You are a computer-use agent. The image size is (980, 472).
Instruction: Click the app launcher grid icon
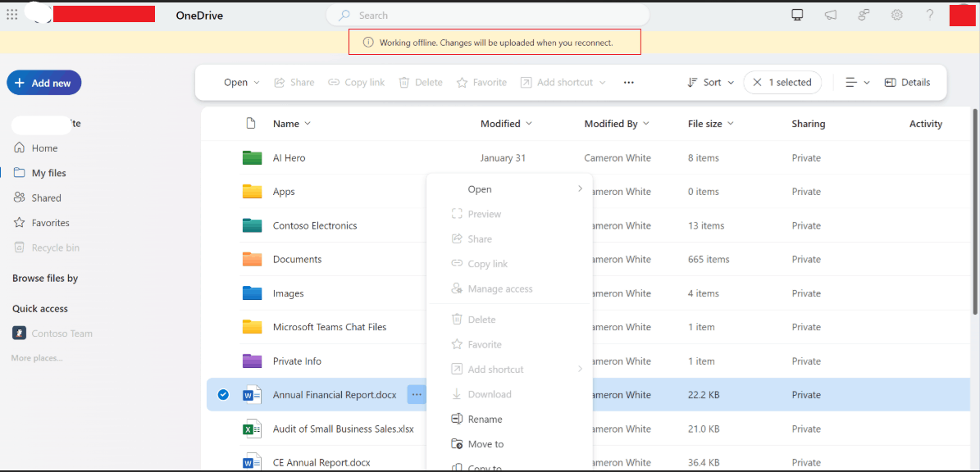[x=12, y=14]
